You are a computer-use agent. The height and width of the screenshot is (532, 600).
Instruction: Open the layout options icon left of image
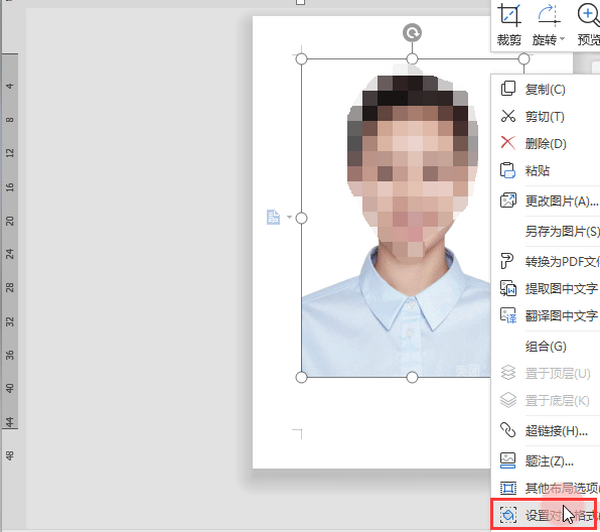[x=273, y=217]
